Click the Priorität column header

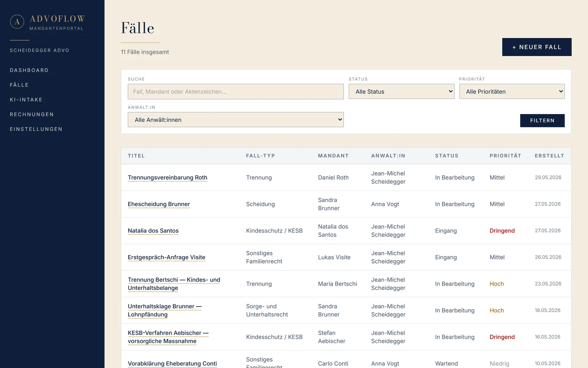[505, 156]
